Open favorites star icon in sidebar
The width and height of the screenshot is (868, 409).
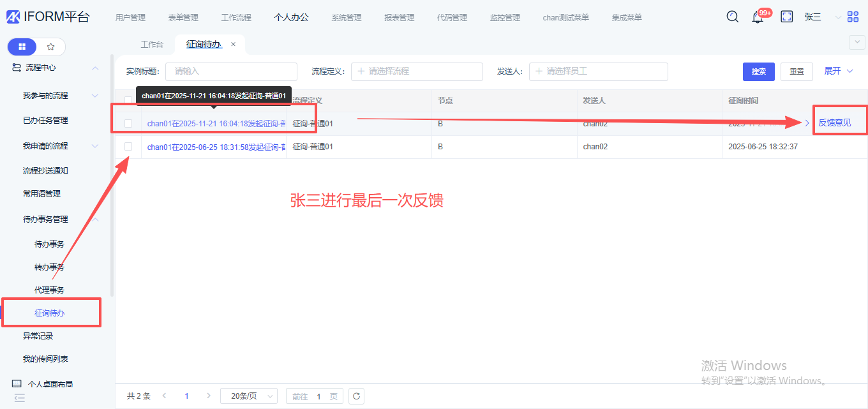(51, 47)
